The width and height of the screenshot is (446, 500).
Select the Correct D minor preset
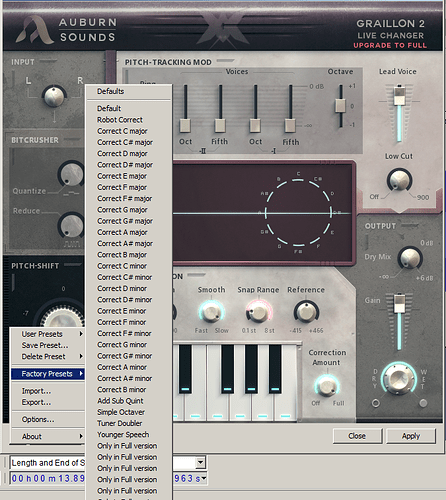(x=129, y=288)
